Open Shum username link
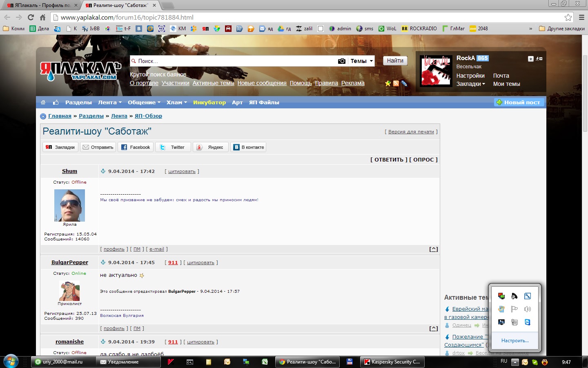The width and height of the screenshot is (588, 368). [x=69, y=171]
